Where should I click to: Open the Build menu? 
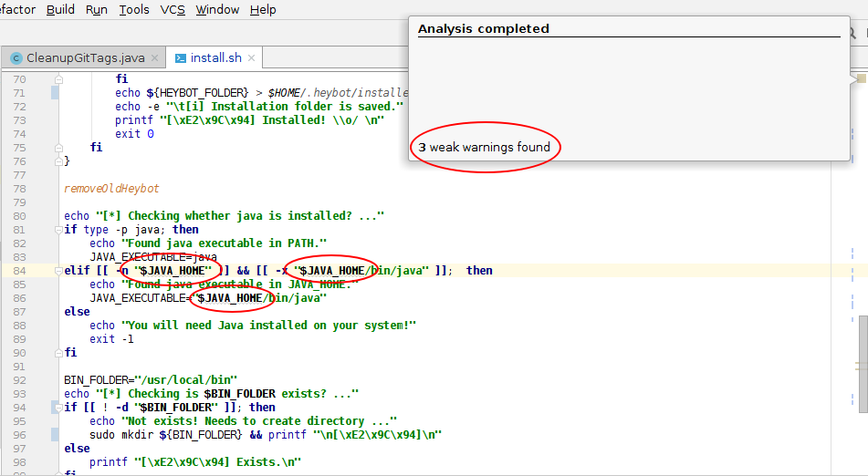[x=60, y=9]
